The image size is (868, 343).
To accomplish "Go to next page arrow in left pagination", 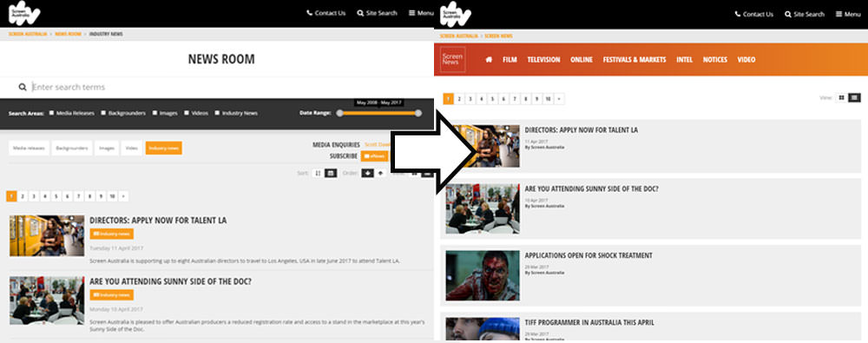I will tap(123, 196).
